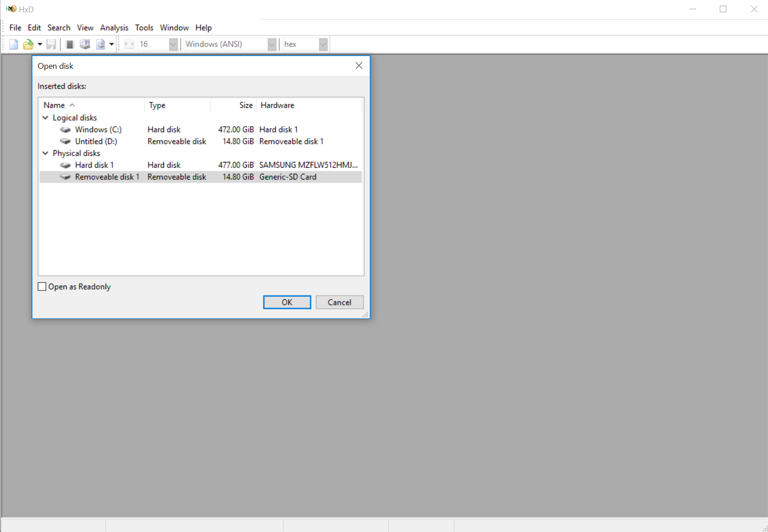
Task: Click the Save floppy disk icon
Action: click(x=51, y=44)
